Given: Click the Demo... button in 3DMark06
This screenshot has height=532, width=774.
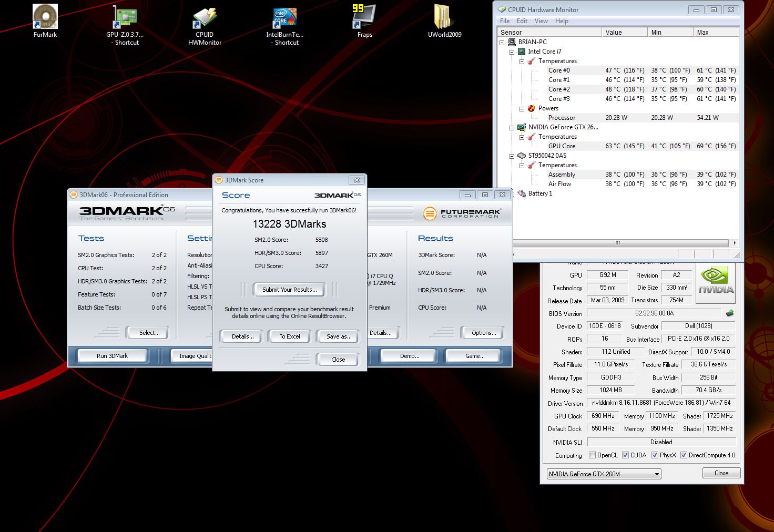Looking at the screenshot, I should click(x=410, y=356).
